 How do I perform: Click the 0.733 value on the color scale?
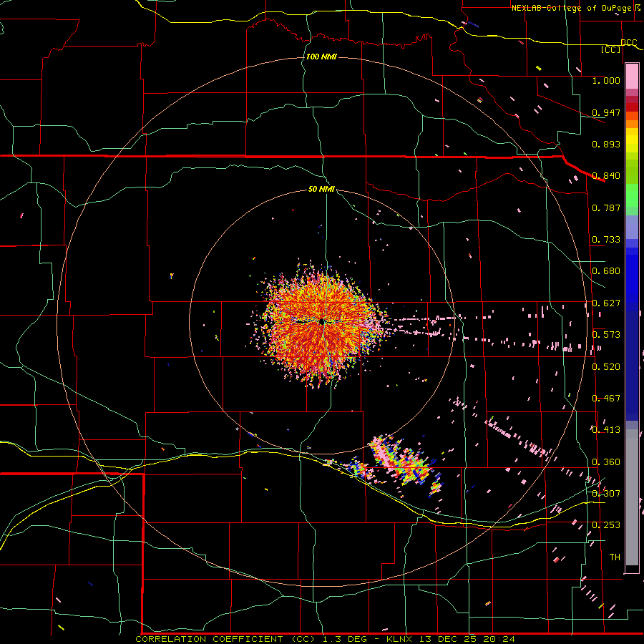click(606, 240)
